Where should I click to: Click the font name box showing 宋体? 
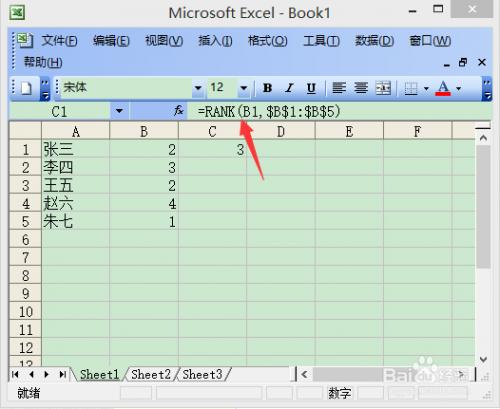126,88
